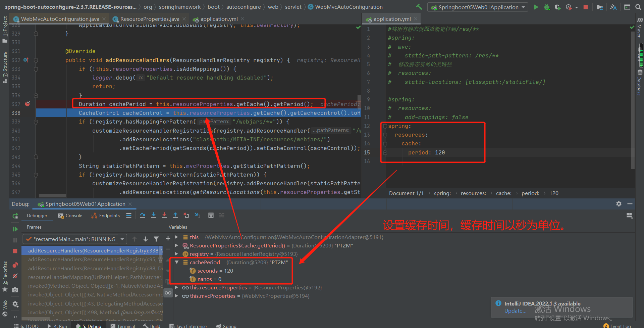
Task: Expand ResourceProperties$Cache.getPeriod() node
Action: 176,245
